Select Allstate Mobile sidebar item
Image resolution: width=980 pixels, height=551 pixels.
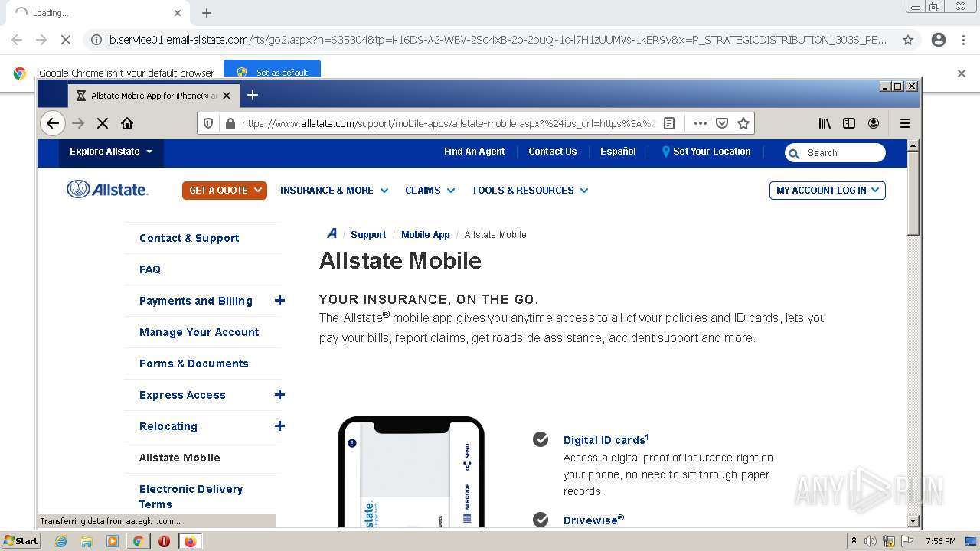[179, 458]
